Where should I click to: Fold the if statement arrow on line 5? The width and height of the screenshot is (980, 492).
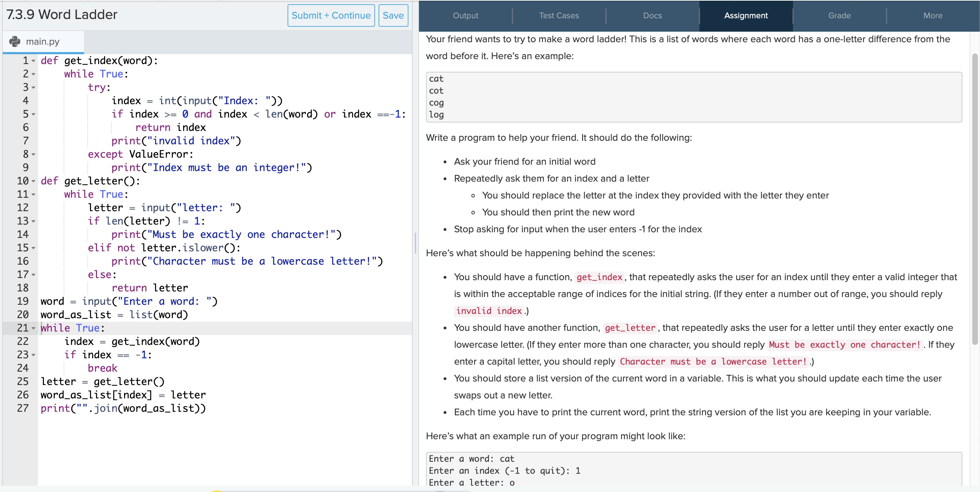(33, 114)
